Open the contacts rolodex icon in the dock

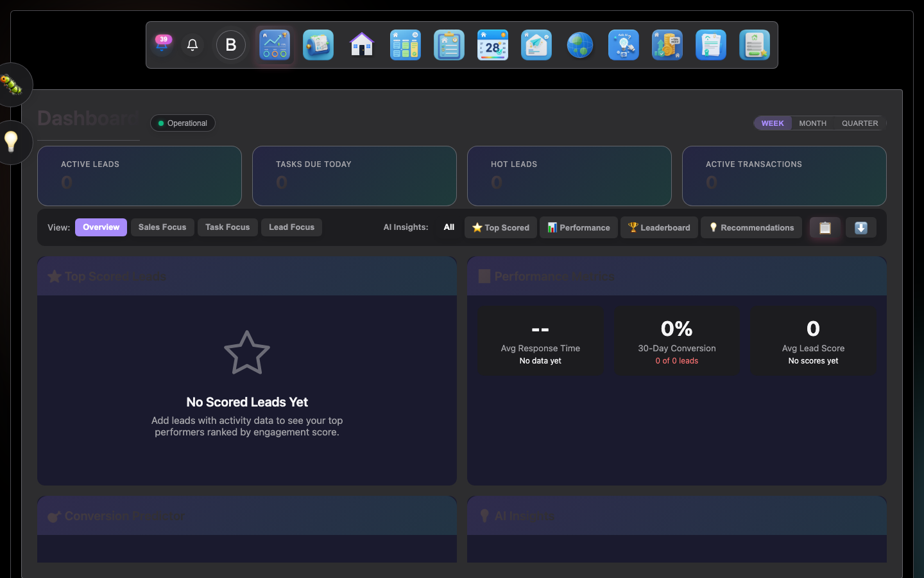tap(318, 45)
